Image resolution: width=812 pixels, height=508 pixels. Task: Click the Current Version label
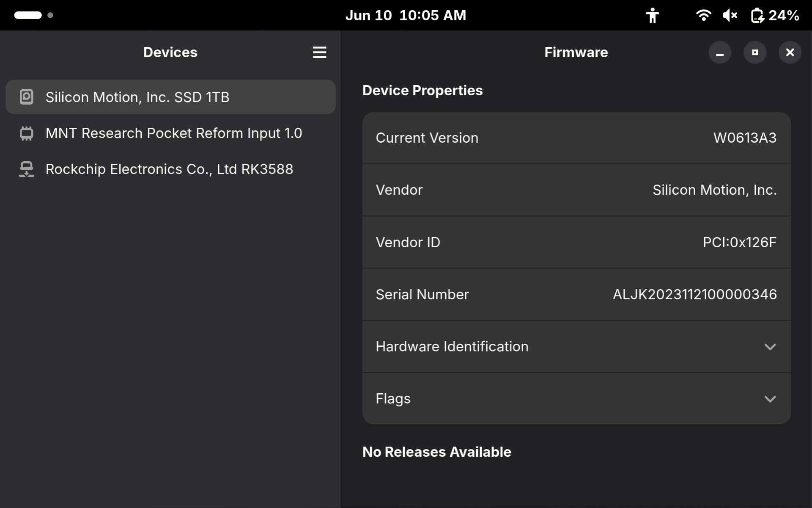(x=427, y=138)
